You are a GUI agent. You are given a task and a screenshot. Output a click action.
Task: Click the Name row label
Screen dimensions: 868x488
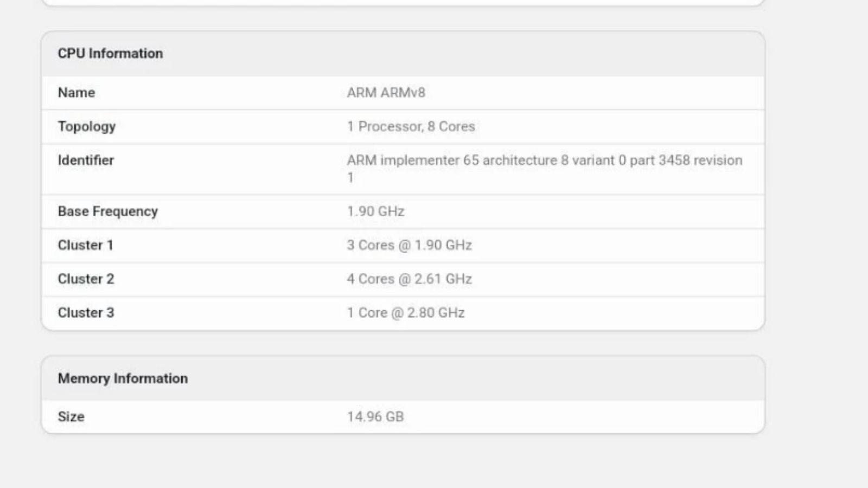76,93
